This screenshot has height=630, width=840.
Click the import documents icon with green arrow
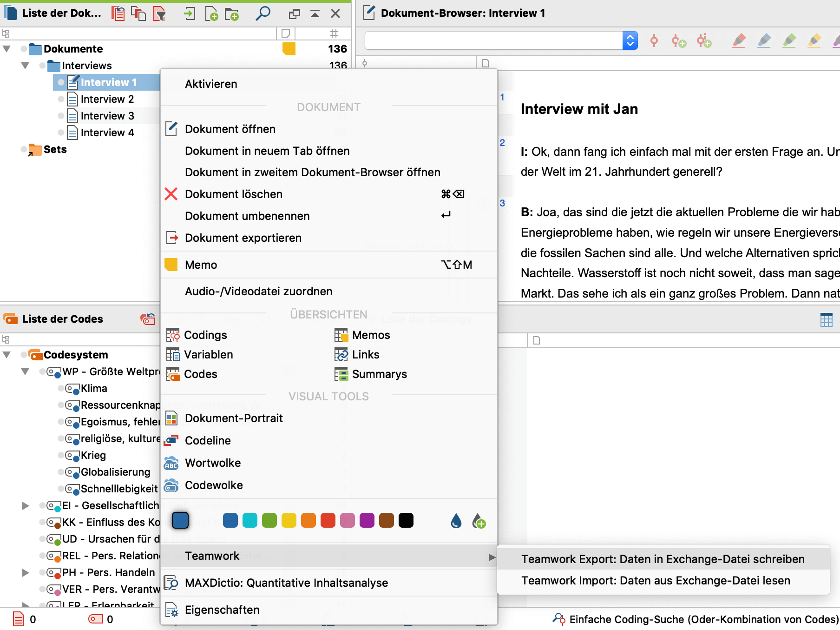(x=189, y=13)
